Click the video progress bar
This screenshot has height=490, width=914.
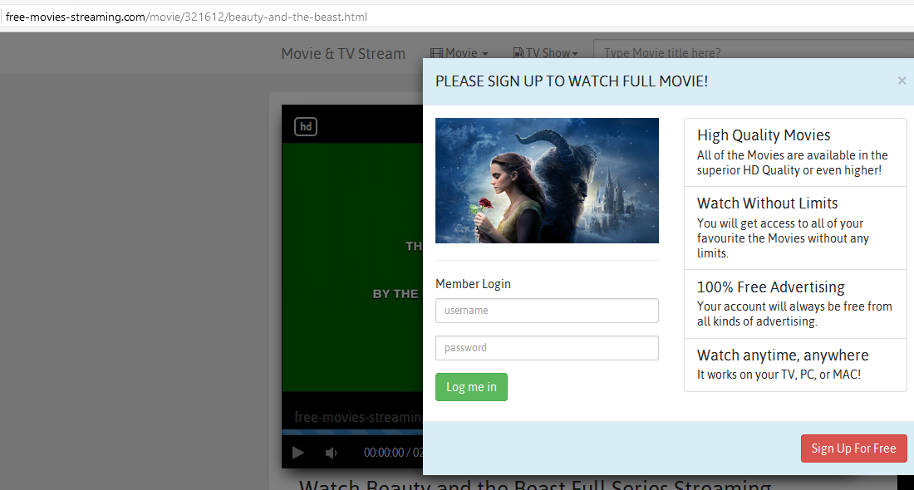[x=350, y=432]
